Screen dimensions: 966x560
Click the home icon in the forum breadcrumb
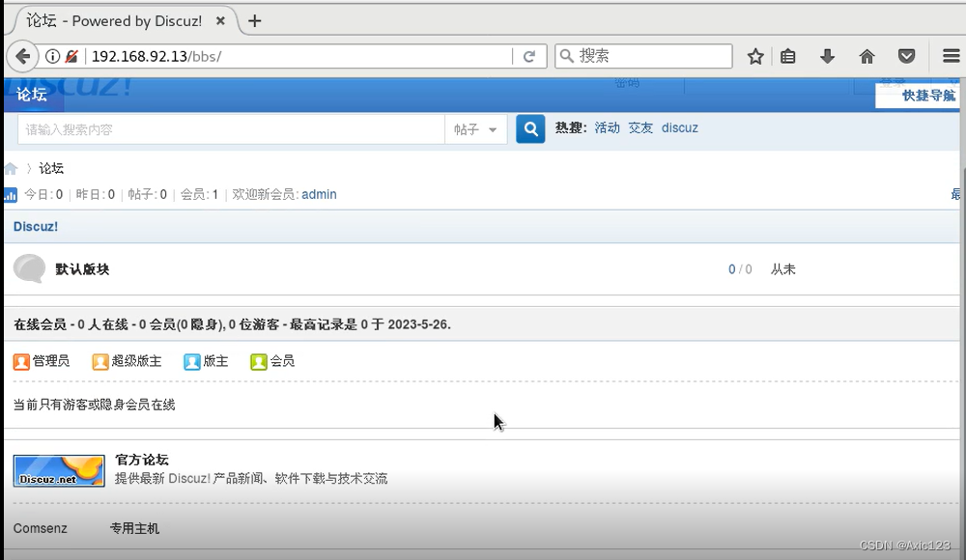pyautogui.click(x=13, y=167)
